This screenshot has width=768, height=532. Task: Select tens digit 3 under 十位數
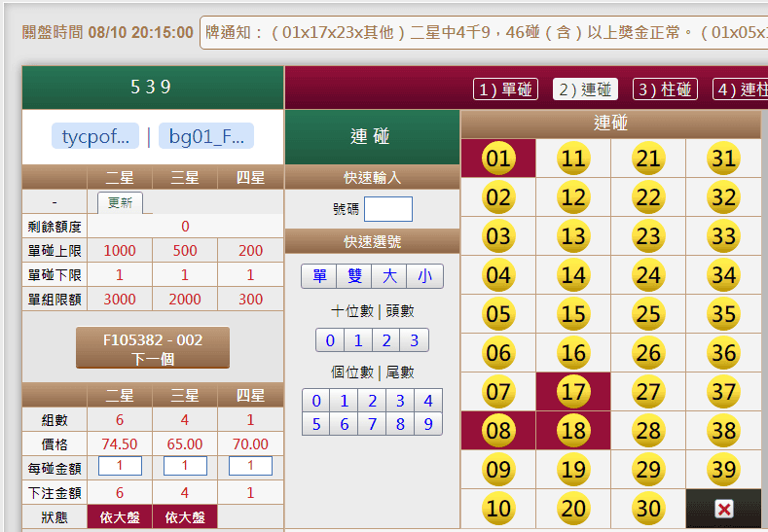click(415, 340)
